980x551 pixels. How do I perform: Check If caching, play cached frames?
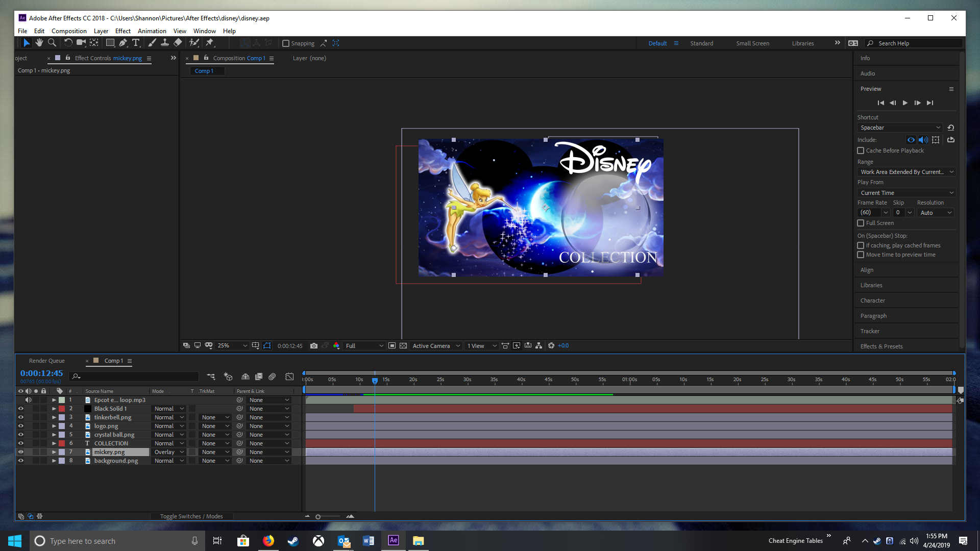coord(861,245)
